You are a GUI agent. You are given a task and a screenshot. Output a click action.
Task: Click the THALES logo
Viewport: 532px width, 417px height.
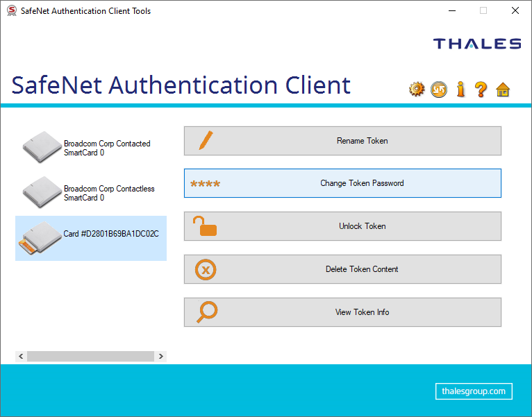click(477, 44)
